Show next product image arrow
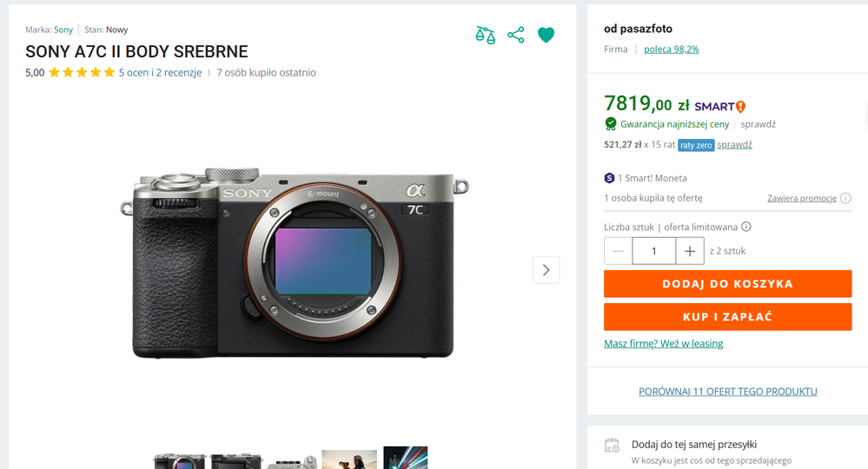Viewport: 868px width, 469px height. [x=546, y=270]
